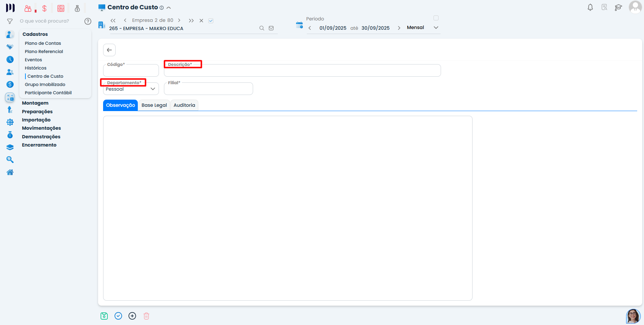Select the blue dollar coin sidebar icon

point(10,85)
